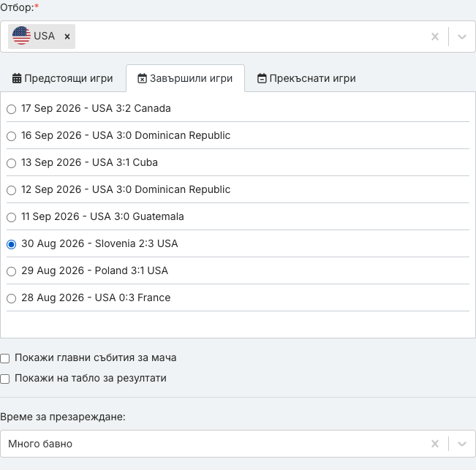Viewport: 476px width, 470px height.
Task: Remove the USA team chip
Action: click(x=67, y=37)
